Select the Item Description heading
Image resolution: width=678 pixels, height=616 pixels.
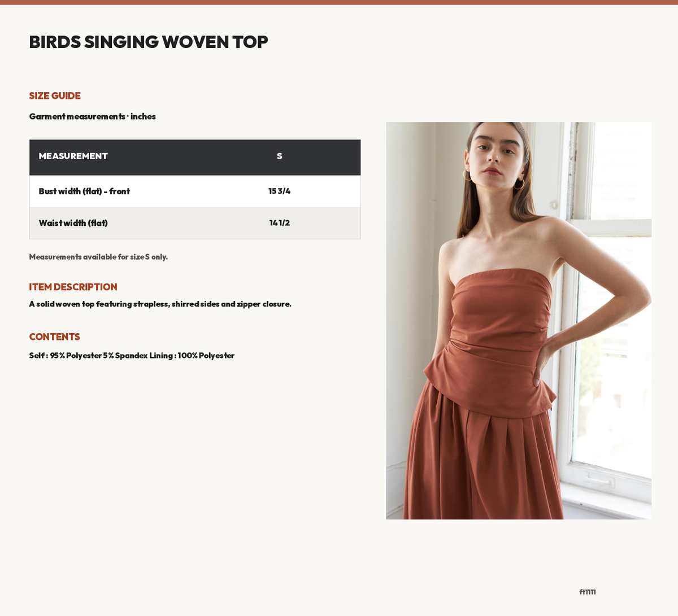tap(73, 287)
